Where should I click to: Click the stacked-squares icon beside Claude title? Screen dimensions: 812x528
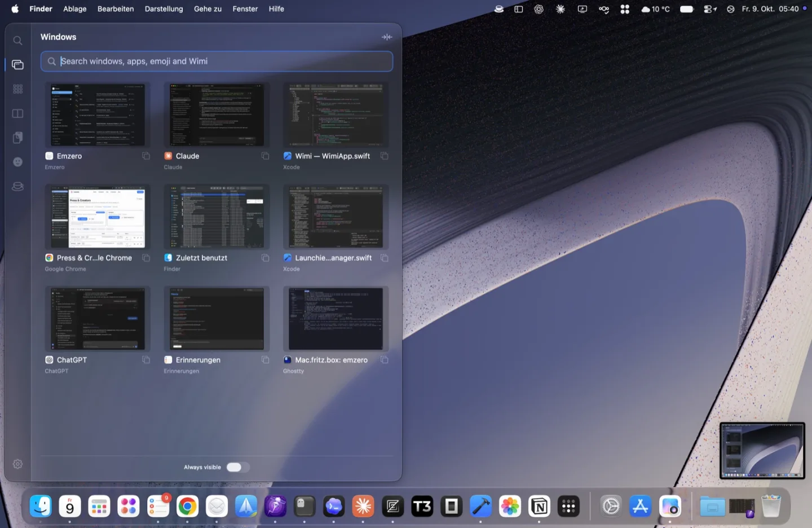[265, 156]
